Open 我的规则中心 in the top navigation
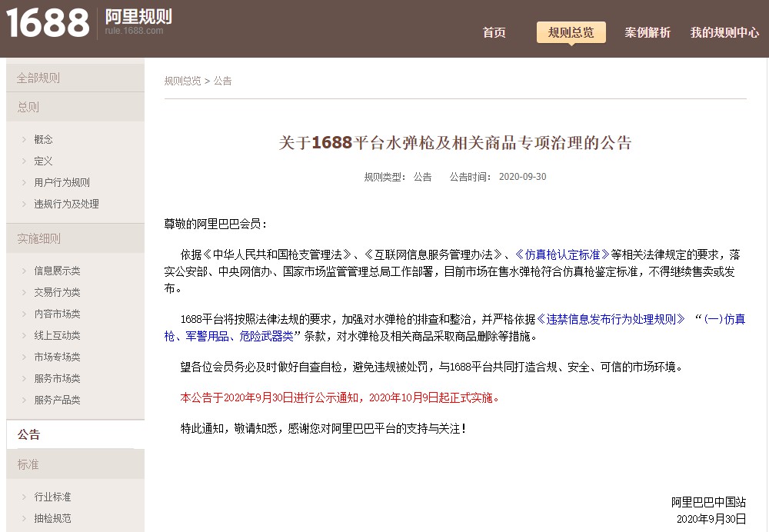 pos(724,33)
